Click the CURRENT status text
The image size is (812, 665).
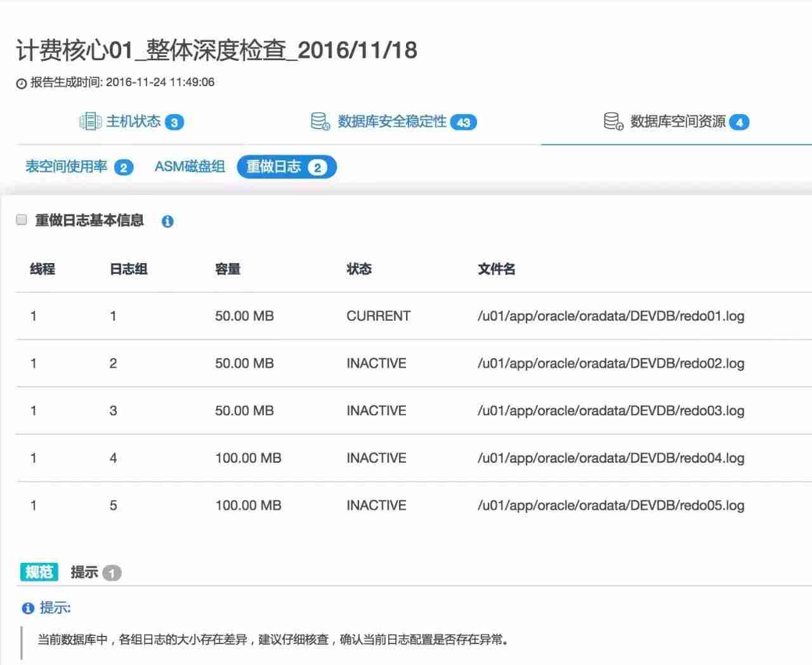[378, 316]
